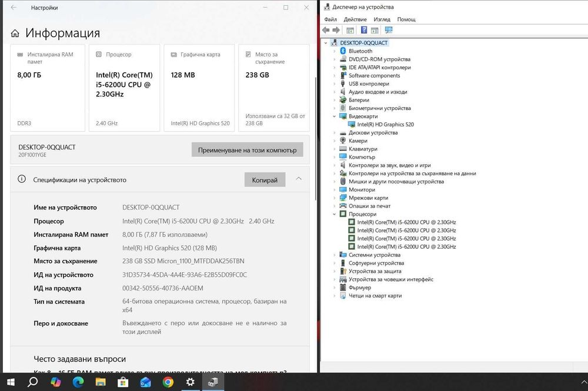The image size is (588, 391).
Task: Click 238 GB SSD Micron storage value
Action: [183, 261]
